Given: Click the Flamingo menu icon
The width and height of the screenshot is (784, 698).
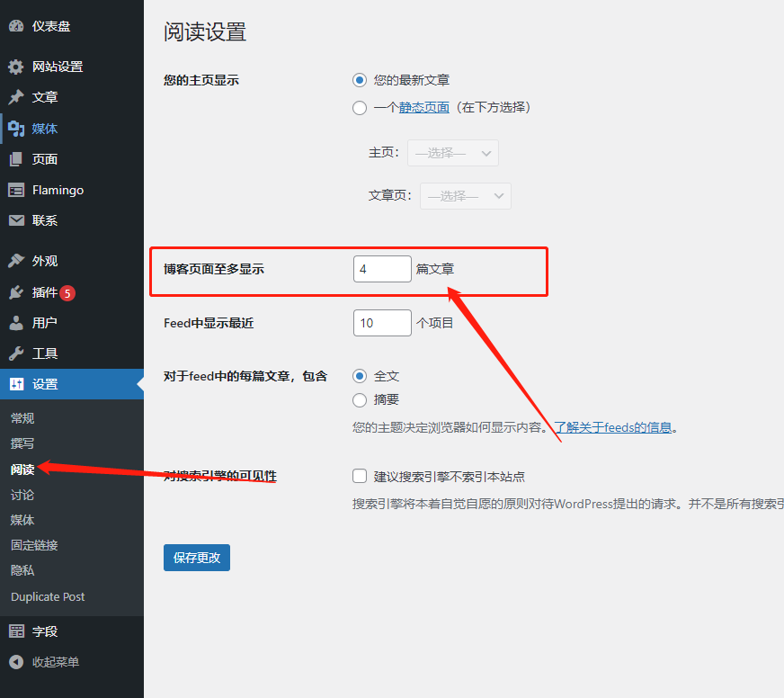Looking at the screenshot, I should 16,191.
